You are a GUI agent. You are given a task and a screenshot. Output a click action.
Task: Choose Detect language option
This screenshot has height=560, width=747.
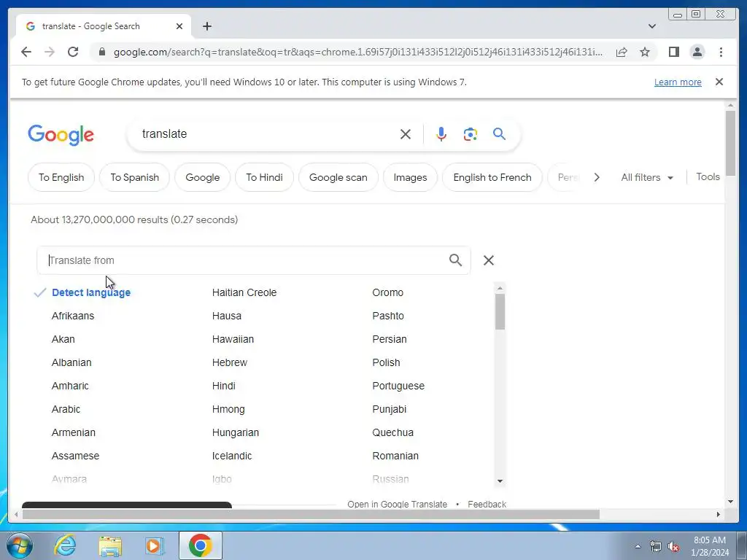[x=91, y=292]
